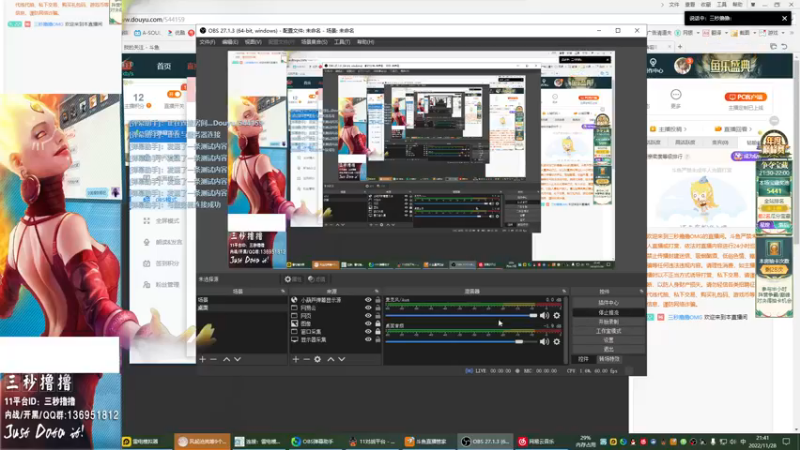Add a new scene with the plus icon

point(203,359)
